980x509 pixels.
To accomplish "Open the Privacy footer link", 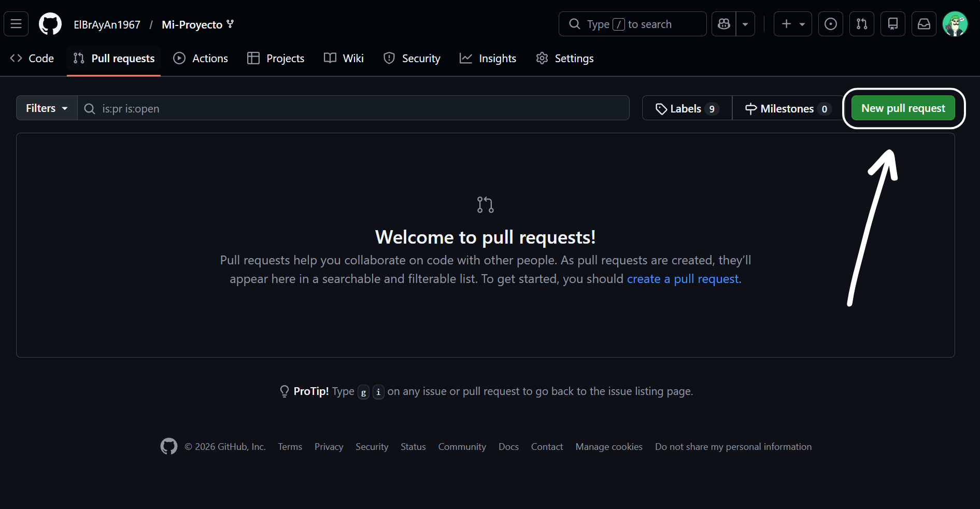I will coord(329,447).
